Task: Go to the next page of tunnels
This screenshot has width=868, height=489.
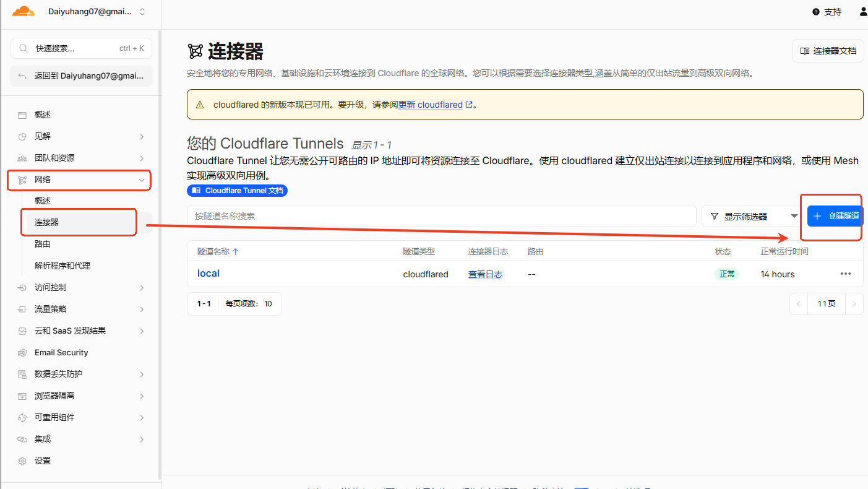Action: coord(854,304)
